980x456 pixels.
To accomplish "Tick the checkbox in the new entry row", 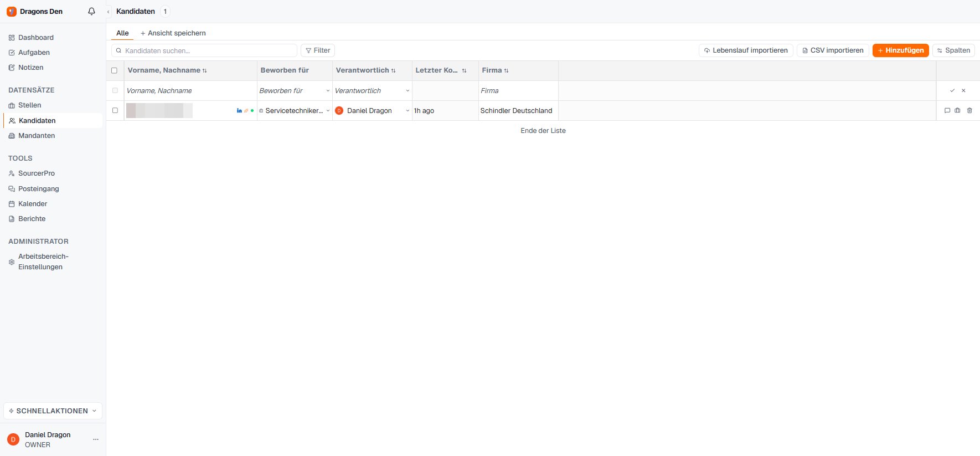I will [x=115, y=90].
